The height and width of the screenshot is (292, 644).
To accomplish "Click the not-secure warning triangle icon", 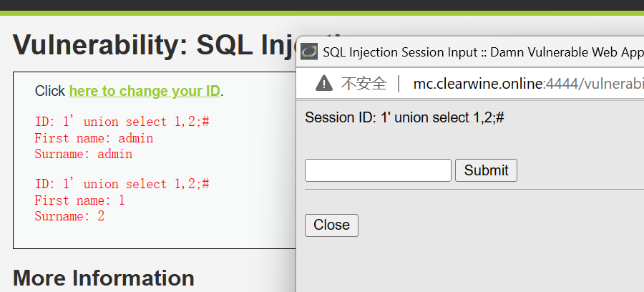I will (324, 83).
